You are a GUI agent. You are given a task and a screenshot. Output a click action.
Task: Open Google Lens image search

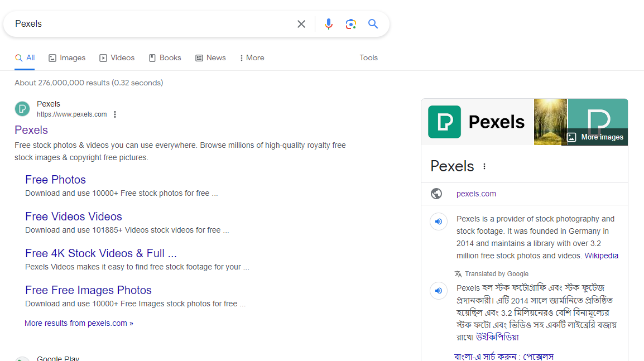coord(350,23)
